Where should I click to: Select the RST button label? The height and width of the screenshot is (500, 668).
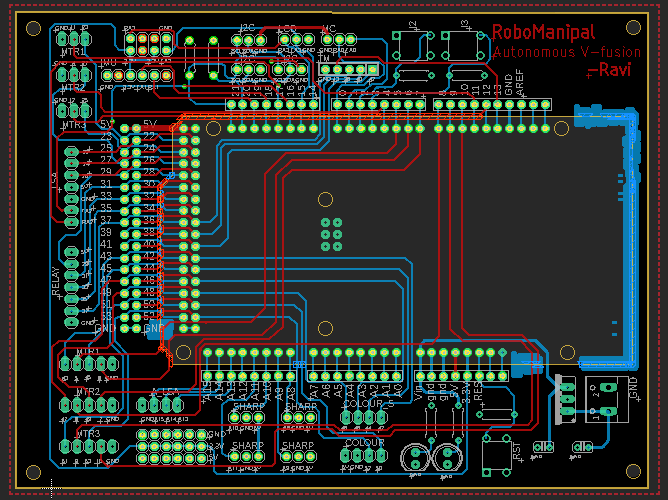(x=517, y=451)
